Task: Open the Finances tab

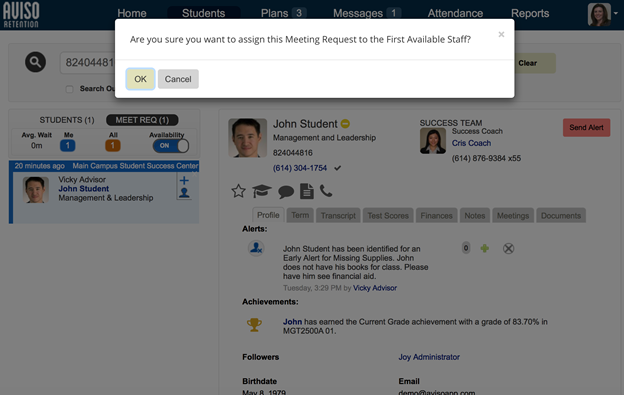Action: [437, 216]
